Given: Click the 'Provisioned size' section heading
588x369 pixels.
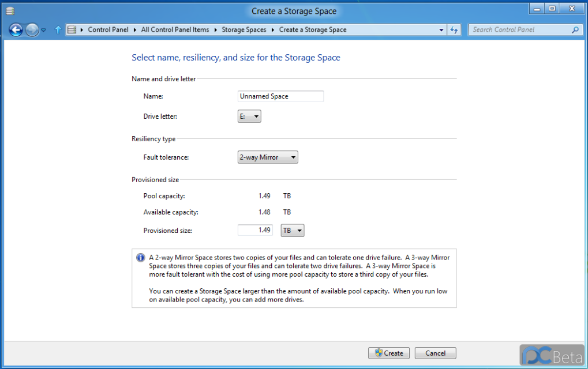Looking at the screenshot, I should pyautogui.click(x=155, y=180).
